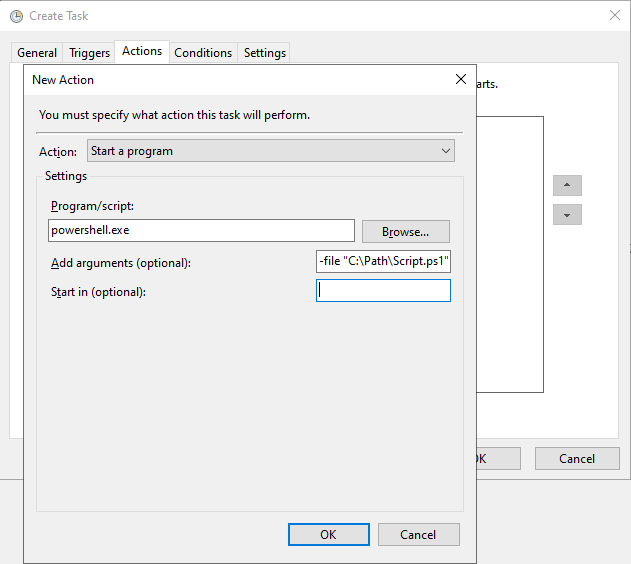Focus the Start in (optional) field
This screenshot has height=564, width=631.
(383, 290)
